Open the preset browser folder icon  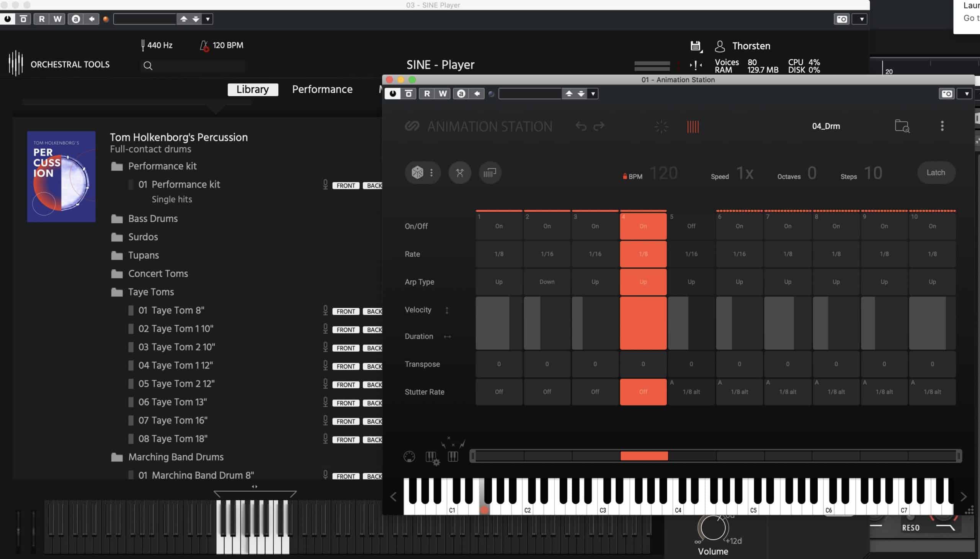pos(902,126)
